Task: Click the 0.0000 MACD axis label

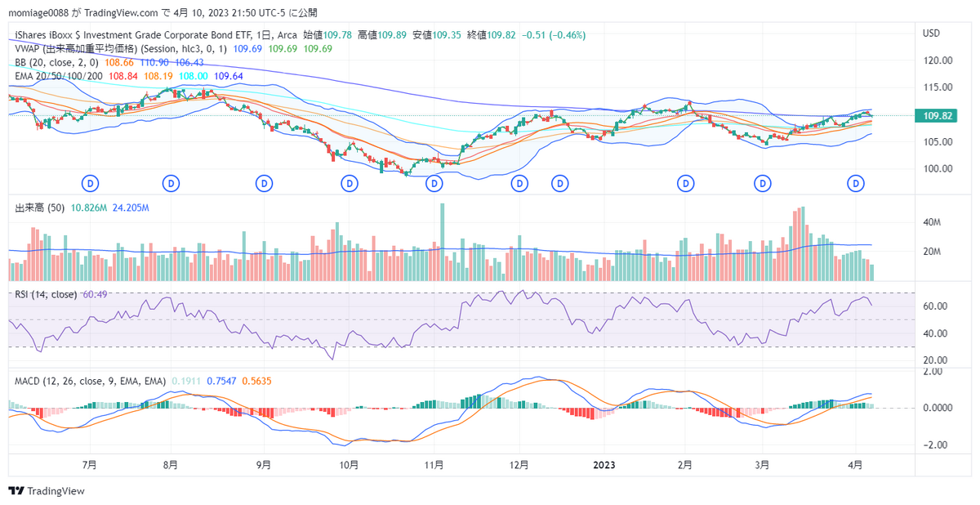Action: coord(937,408)
